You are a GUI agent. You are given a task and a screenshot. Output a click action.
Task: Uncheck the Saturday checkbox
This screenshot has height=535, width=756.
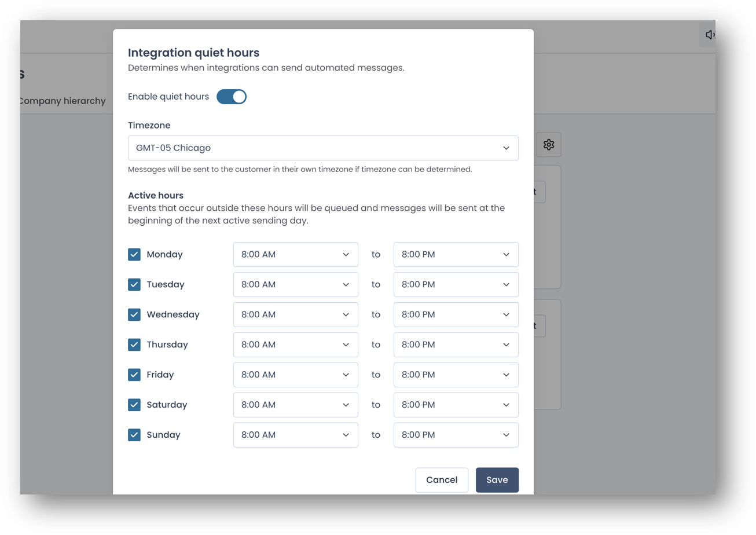(x=133, y=405)
